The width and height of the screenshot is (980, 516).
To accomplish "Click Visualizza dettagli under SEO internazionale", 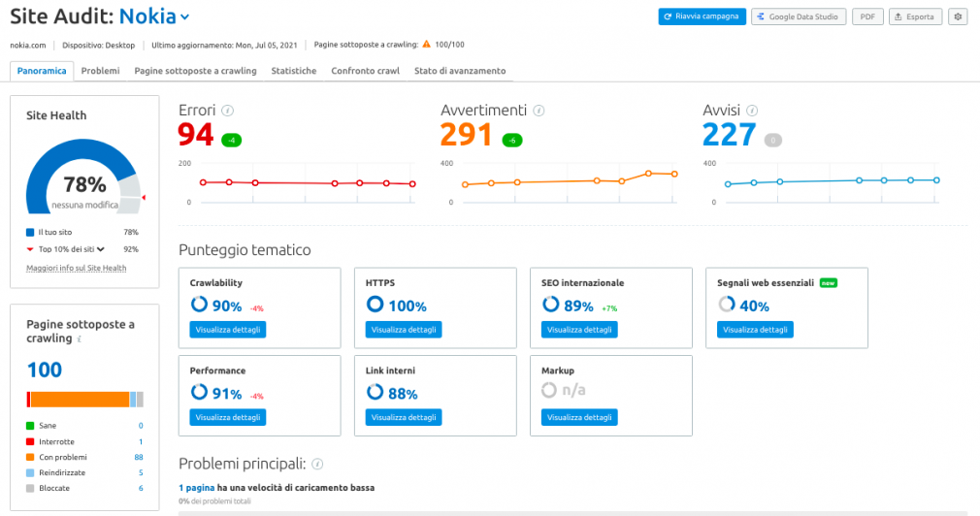I will click(578, 330).
